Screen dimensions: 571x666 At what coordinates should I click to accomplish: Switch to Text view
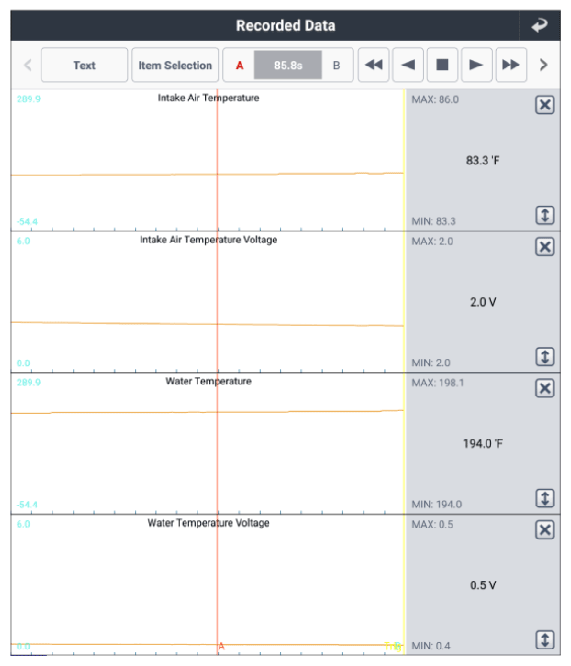[x=85, y=65]
